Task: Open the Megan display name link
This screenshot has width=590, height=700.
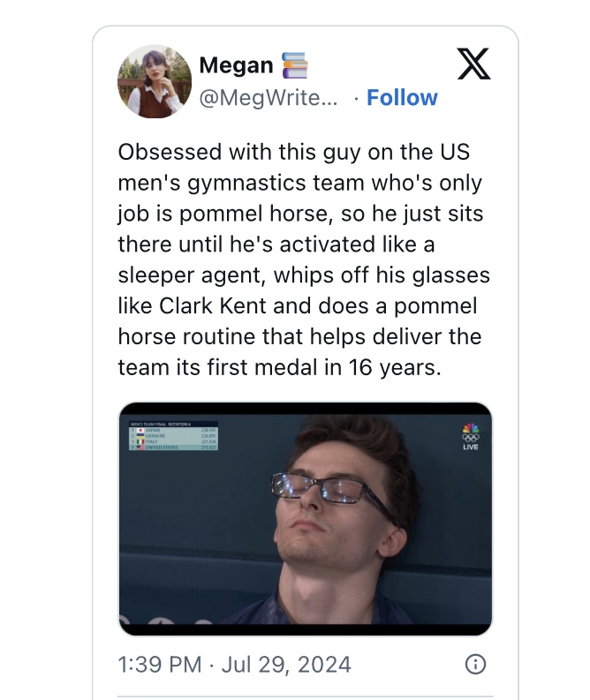Action: pyautogui.click(x=236, y=65)
